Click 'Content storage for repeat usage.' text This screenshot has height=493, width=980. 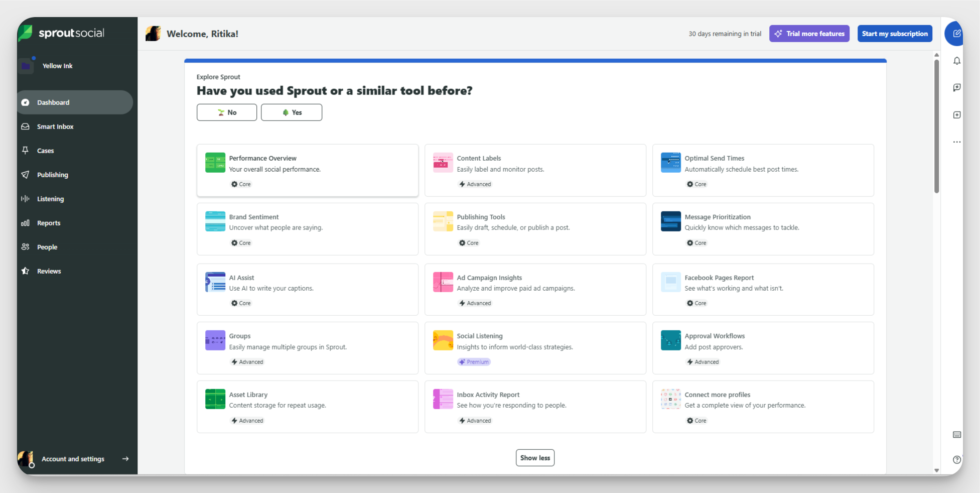(x=277, y=405)
